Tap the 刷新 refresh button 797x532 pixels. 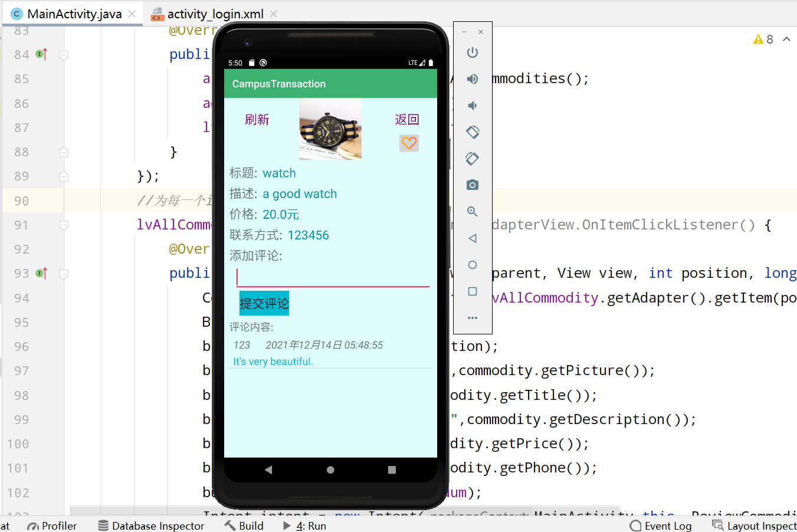click(257, 120)
